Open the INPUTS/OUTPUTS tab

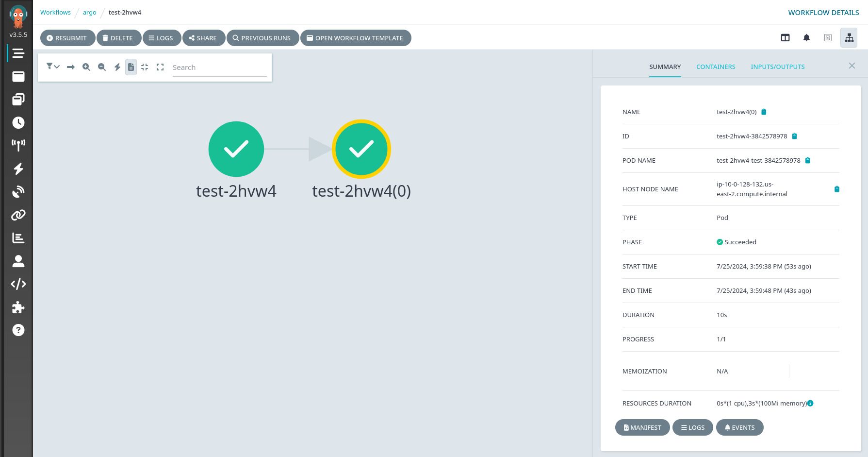pyautogui.click(x=777, y=67)
